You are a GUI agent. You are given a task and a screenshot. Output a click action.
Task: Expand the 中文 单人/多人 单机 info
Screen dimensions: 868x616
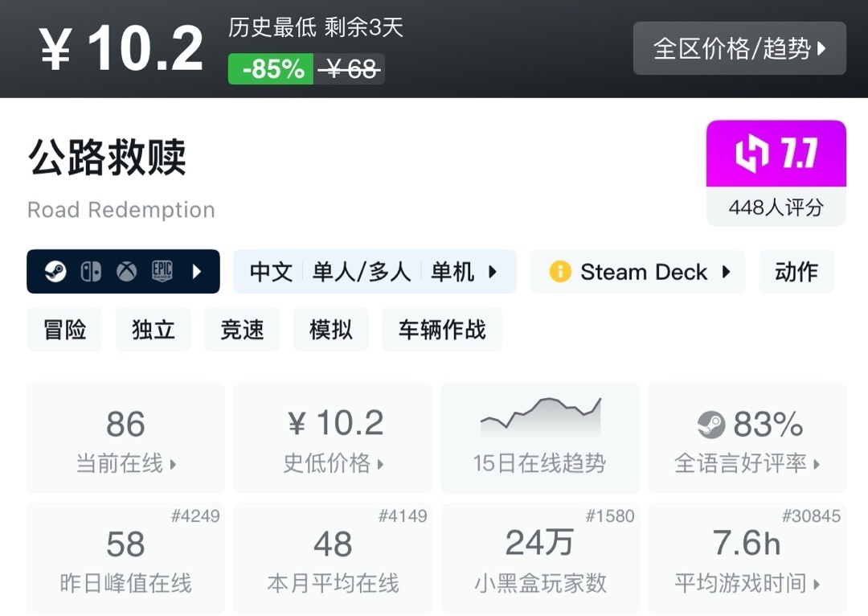(375, 272)
